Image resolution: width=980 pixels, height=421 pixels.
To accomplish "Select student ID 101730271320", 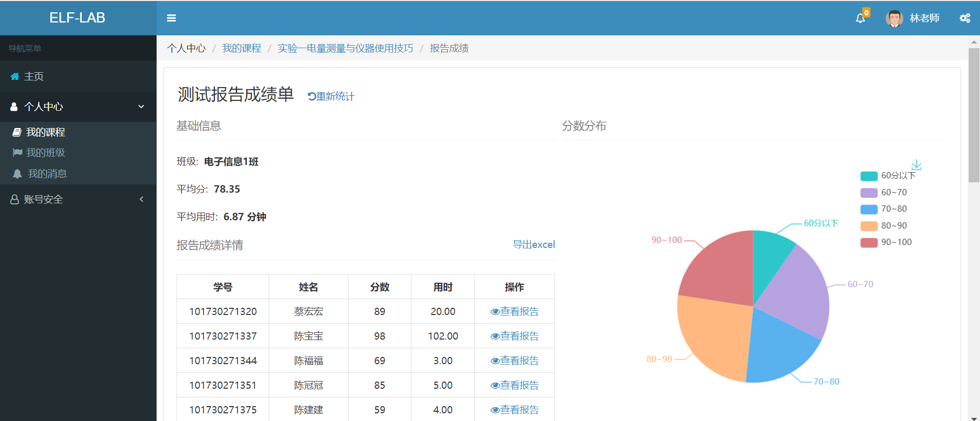I will point(223,311).
